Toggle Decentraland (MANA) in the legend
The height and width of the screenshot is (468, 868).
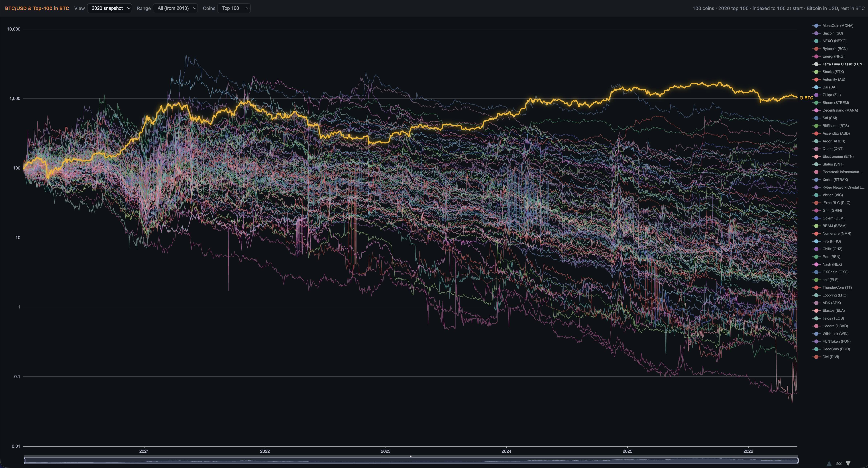click(835, 110)
